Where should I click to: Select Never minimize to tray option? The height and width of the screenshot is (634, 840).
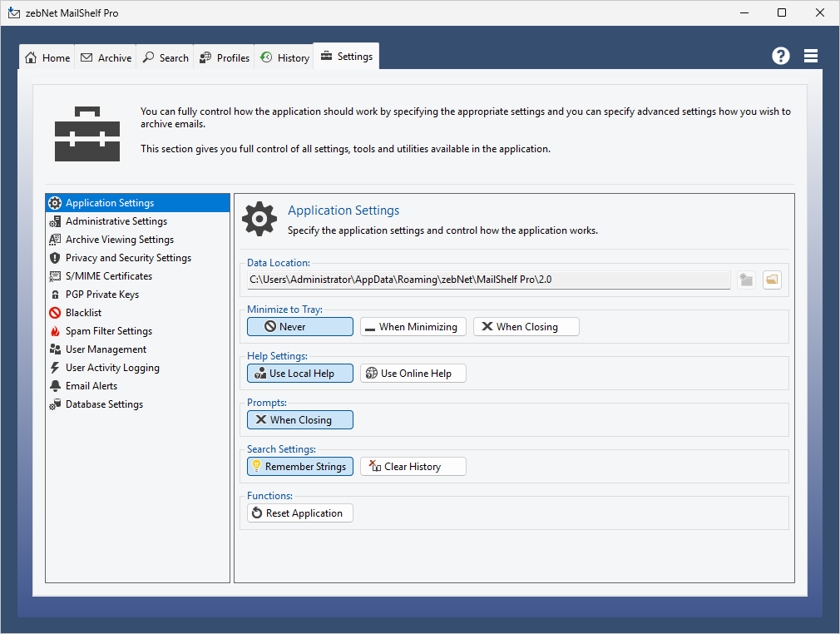(300, 327)
